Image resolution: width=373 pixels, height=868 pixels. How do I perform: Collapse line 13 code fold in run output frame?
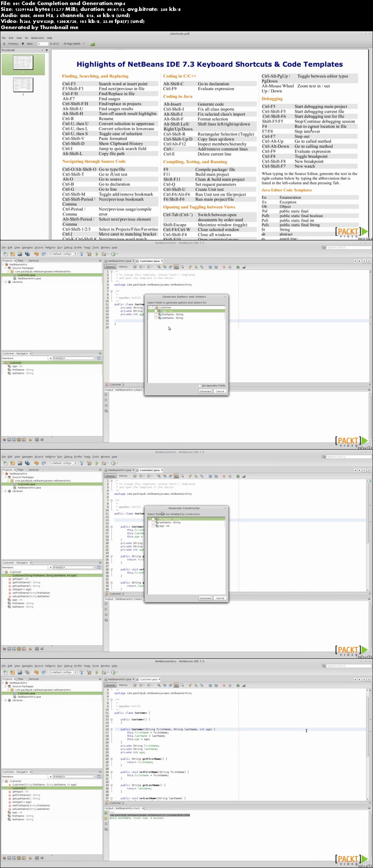(111, 719)
